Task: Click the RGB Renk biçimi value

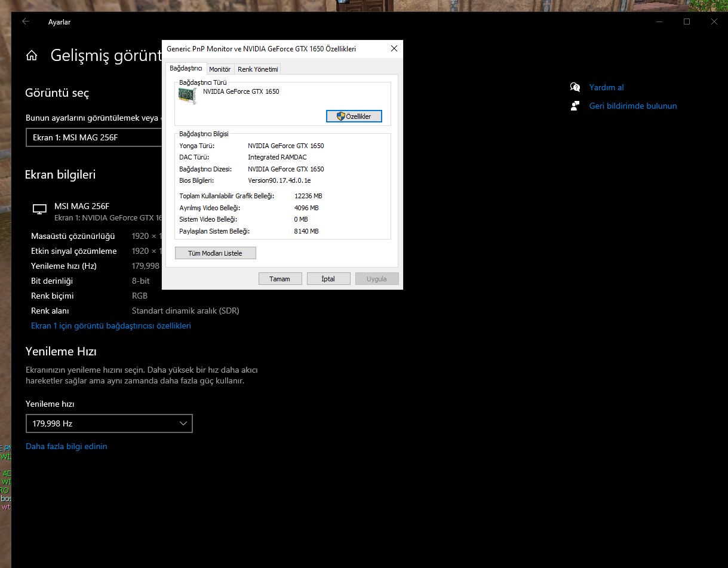Action: click(140, 296)
